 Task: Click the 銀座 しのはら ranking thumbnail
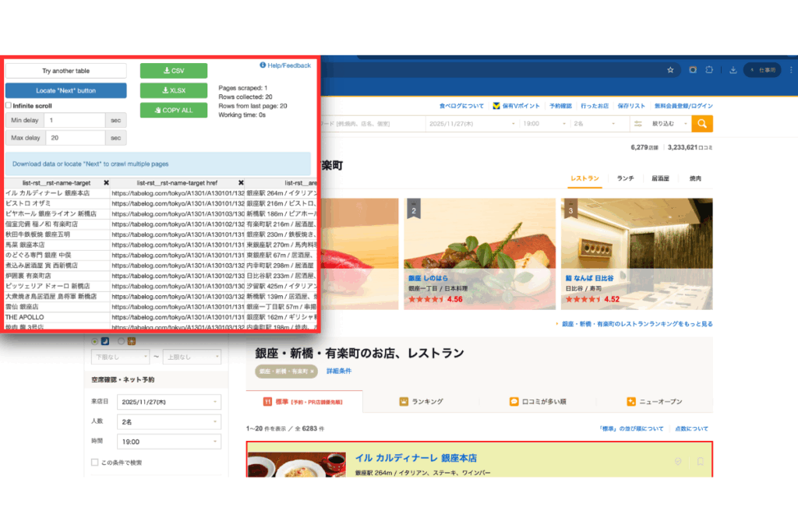[479, 241]
